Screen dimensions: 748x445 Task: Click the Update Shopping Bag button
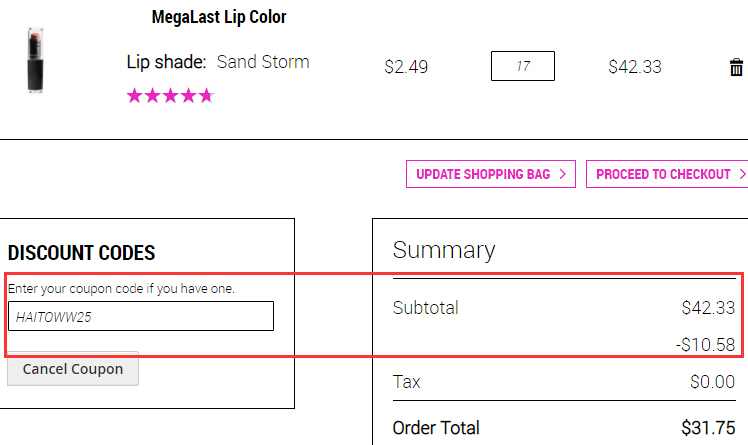pyautogui.click(x=491, y=174)
